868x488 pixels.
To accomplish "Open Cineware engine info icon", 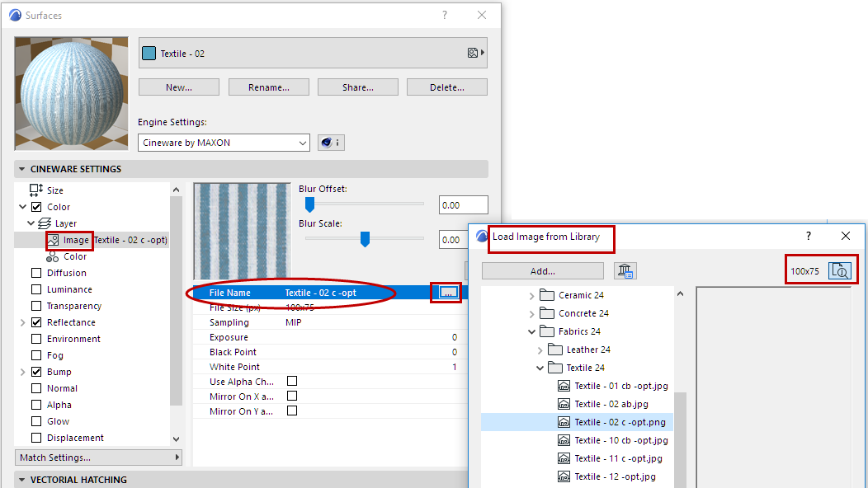I will tap(331, 143).
